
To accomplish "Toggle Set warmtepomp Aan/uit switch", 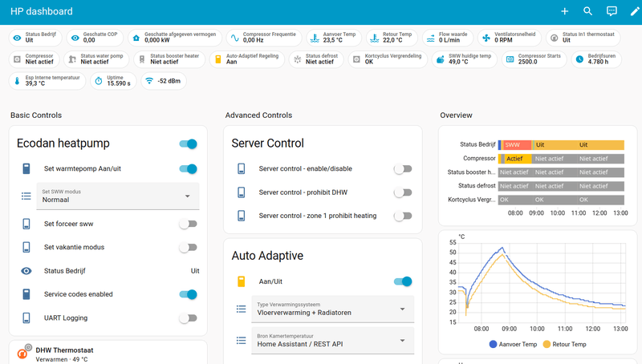I will (188, 168).
